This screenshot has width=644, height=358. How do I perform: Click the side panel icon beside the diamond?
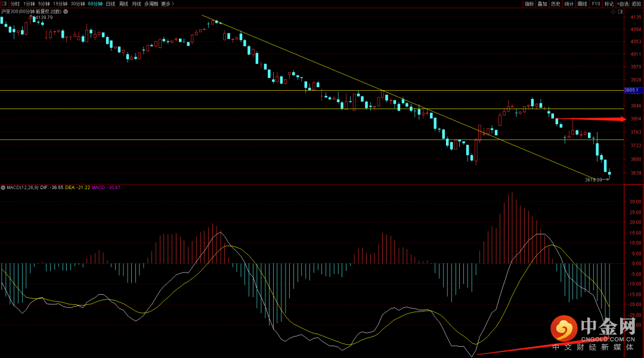(x=621, y=11)
